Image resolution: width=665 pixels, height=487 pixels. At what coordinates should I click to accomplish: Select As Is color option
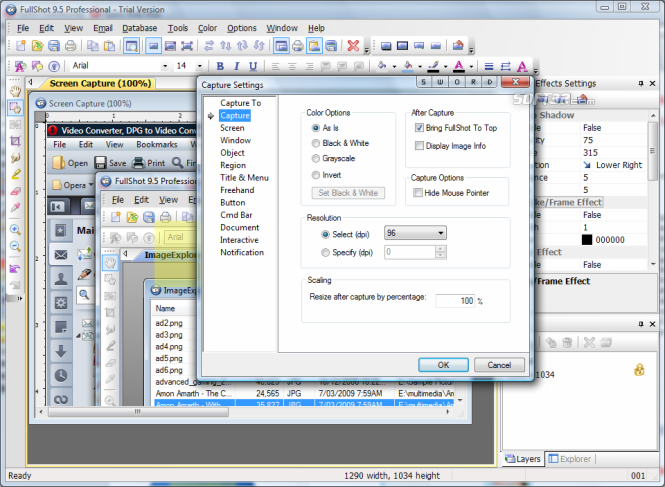(x=316, y=128)
